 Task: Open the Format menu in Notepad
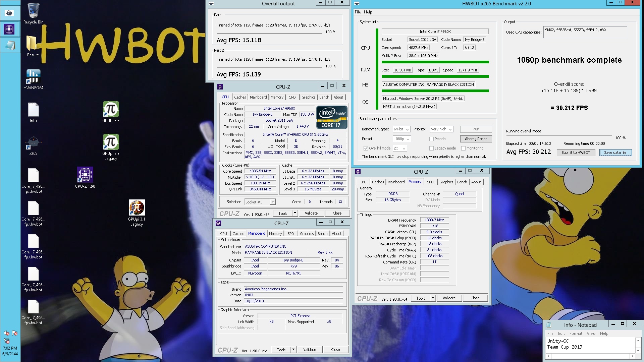pos(576,334)
